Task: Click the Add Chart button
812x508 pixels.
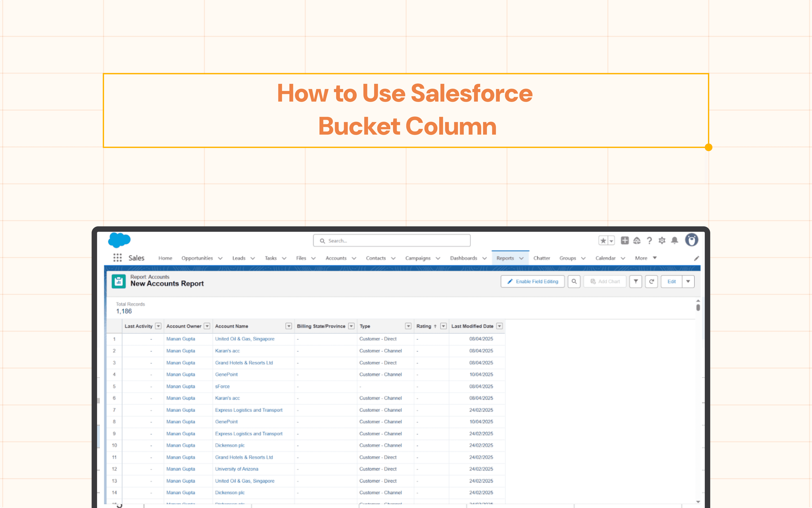Action: [x=605, y=282]
